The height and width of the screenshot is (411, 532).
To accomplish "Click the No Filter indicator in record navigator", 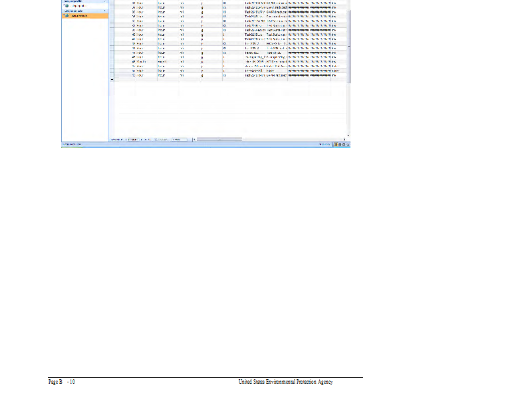I will tap(161, 140).
